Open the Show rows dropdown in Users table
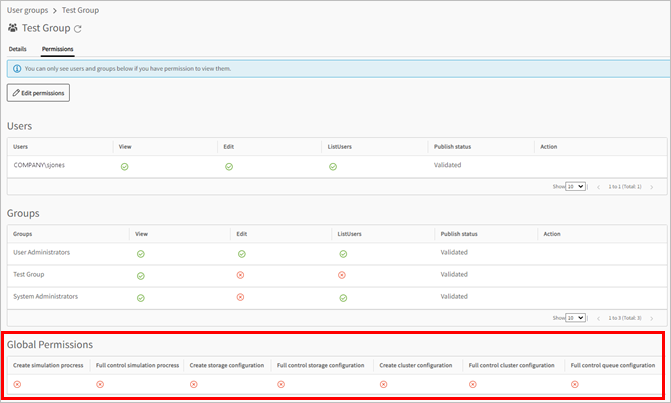The image size is (671, 403). tap(575, 187)
